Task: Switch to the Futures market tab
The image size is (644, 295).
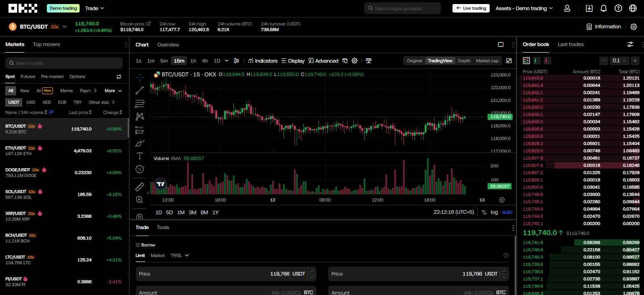Action: click(28, 76)
